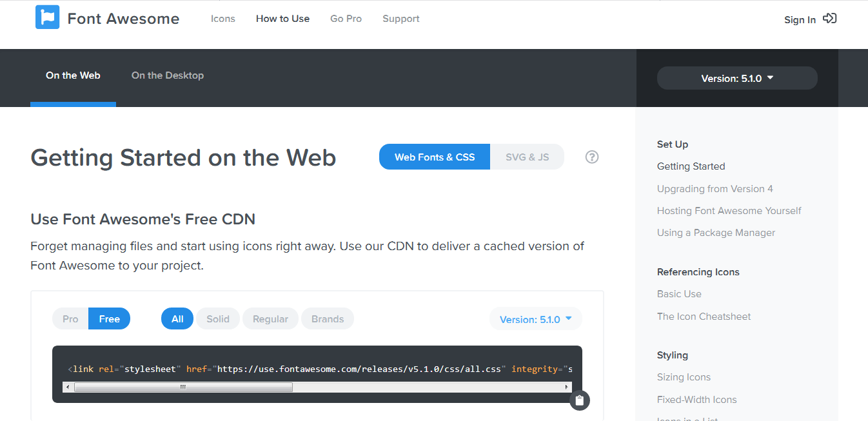Open The Icon Cheatsheet link
The width and height of the screenshot is (868, 421).
704,316
